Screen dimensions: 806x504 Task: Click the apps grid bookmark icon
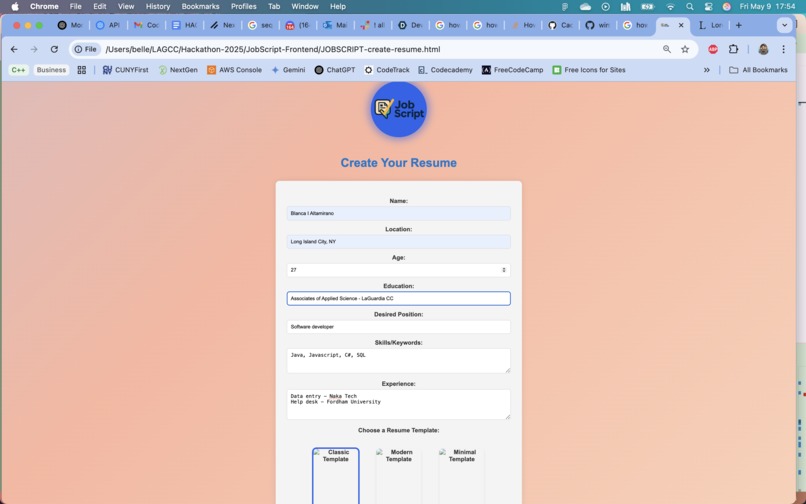click(82, 70)
